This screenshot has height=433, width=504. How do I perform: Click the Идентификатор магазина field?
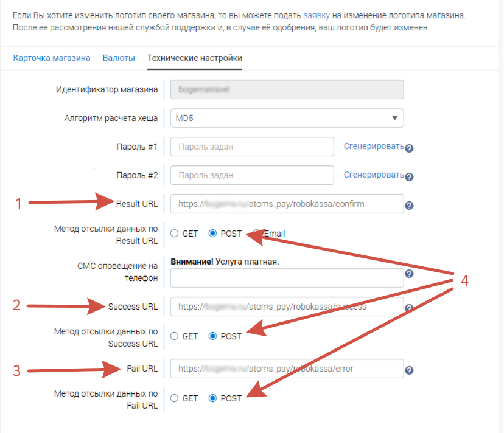(287, 89)
